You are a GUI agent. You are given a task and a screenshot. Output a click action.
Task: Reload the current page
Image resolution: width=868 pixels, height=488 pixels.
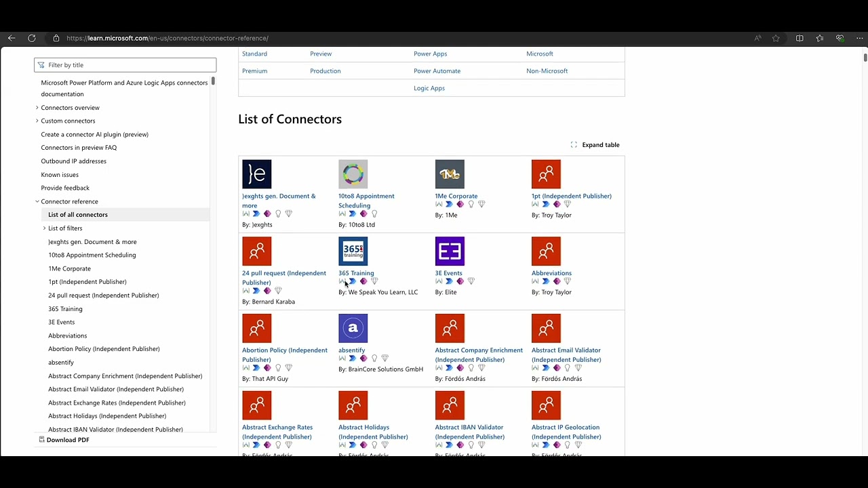[x=32, y=38]
